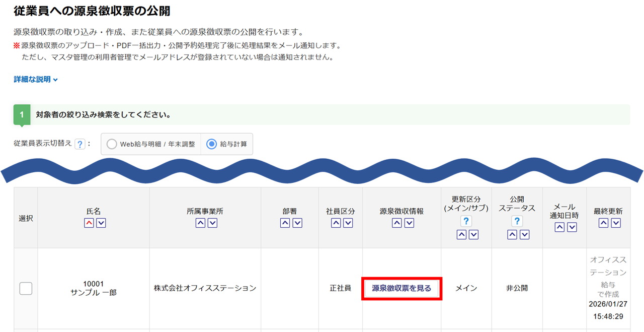Image resolution: width=644 pixels, height=332 pixels.
Task: Sort 社員区分 column ascending
Action: point(336,223)
